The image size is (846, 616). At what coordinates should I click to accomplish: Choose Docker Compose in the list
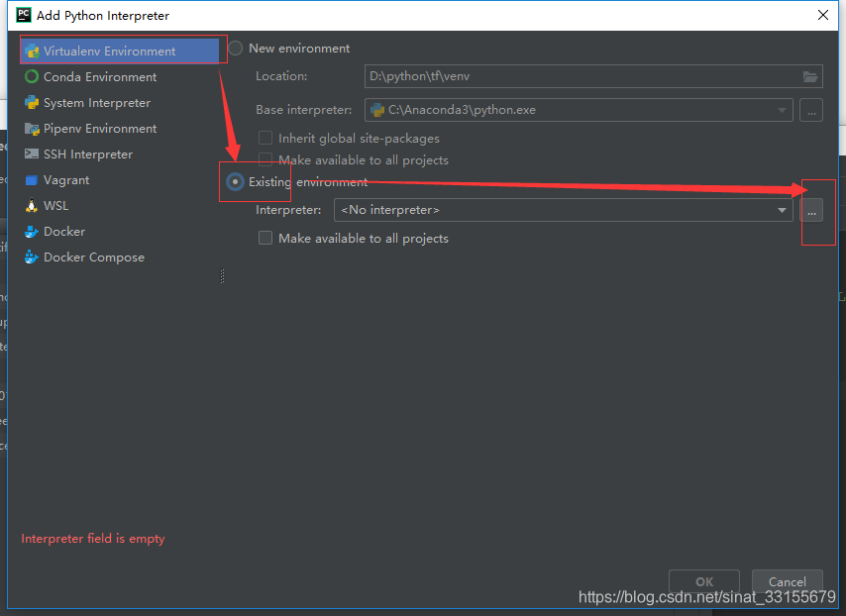120,257
